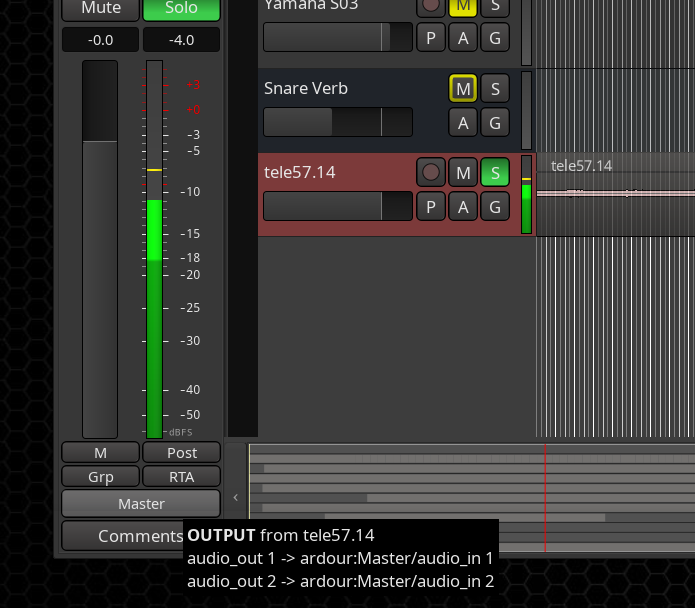Unmute the Snare Verb track
Screen dimensions: 695x608
(463, 88)
